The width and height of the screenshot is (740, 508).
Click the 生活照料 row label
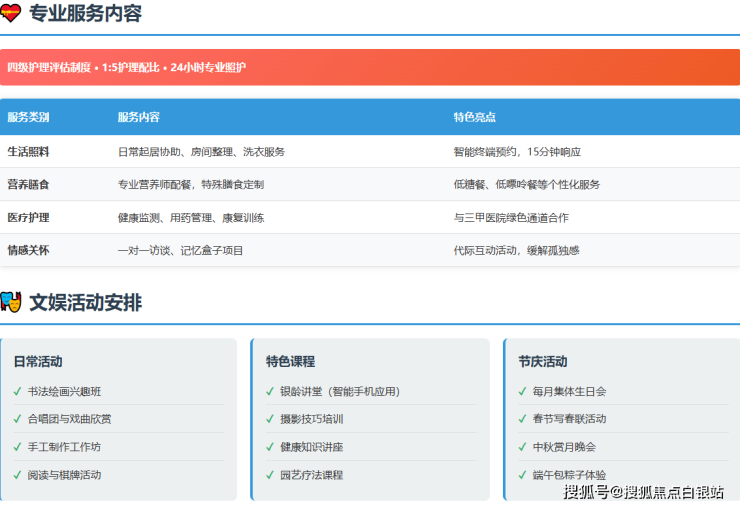pos(28,152)
